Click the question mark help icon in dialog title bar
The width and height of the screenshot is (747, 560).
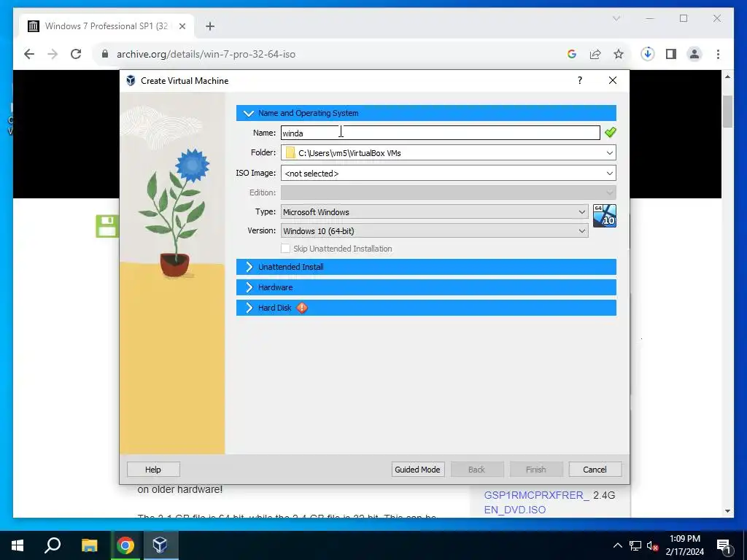pos(580,80)
